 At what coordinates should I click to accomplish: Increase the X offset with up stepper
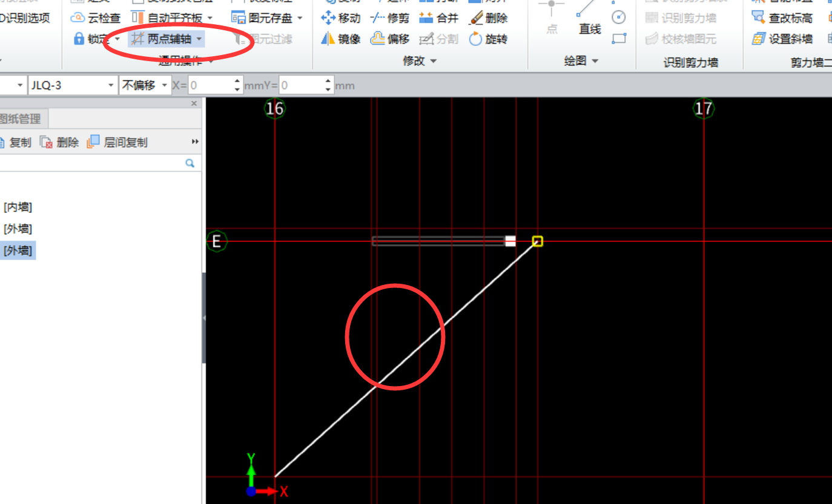coord(238,81)
